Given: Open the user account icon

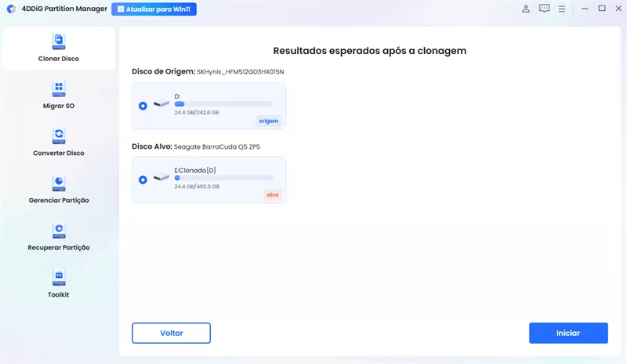Looking at the screenshot, I should click(x=526, y=9).
